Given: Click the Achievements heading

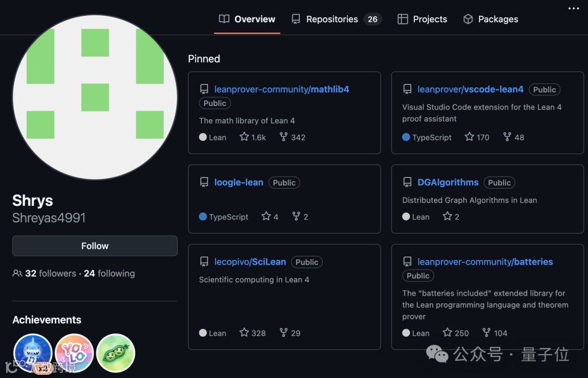Looking at the screenshot, I should 47,320.
